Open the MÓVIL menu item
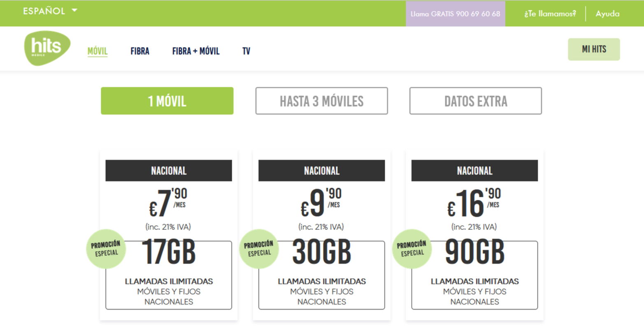Image resolution: width=644 pixels, height=333 pixels. click(x=98, y=51)
